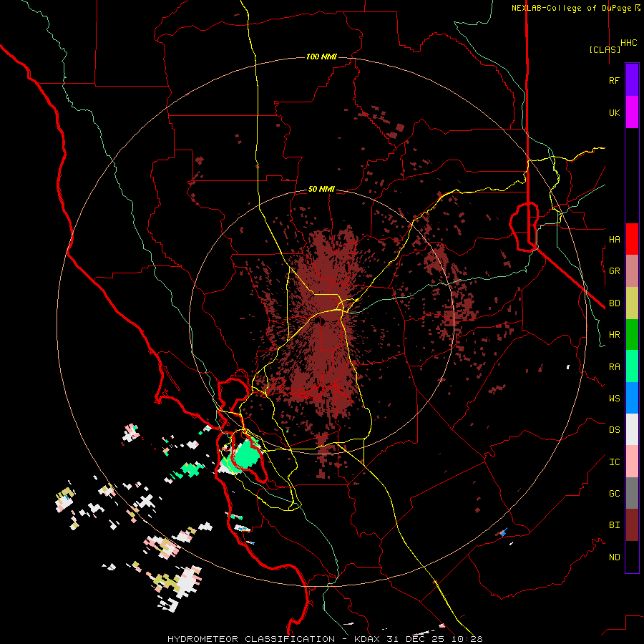Click the HR green legend swatch

tap(632, 335)
